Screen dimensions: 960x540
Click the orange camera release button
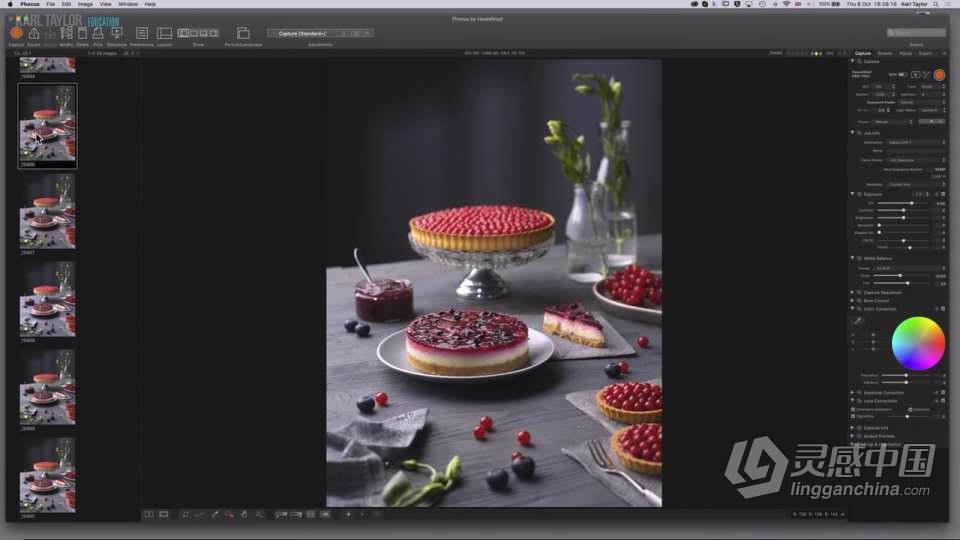pos(939,75)
